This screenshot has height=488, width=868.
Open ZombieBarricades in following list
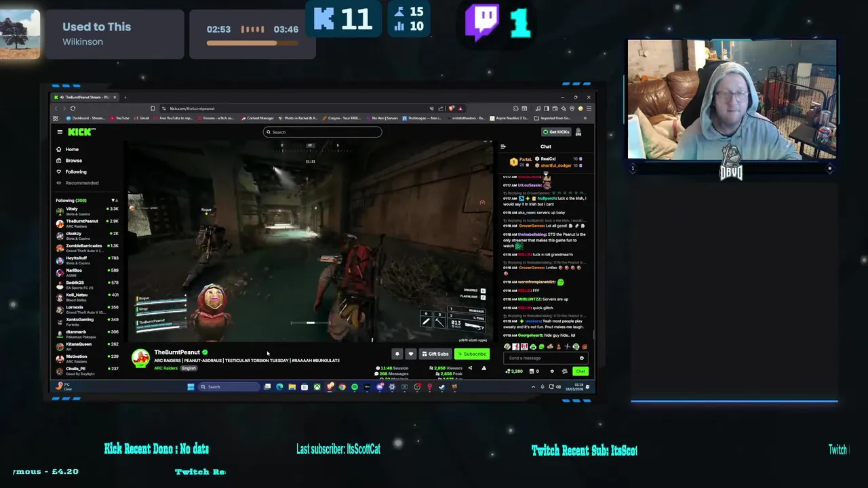click(x=87, y=247)
